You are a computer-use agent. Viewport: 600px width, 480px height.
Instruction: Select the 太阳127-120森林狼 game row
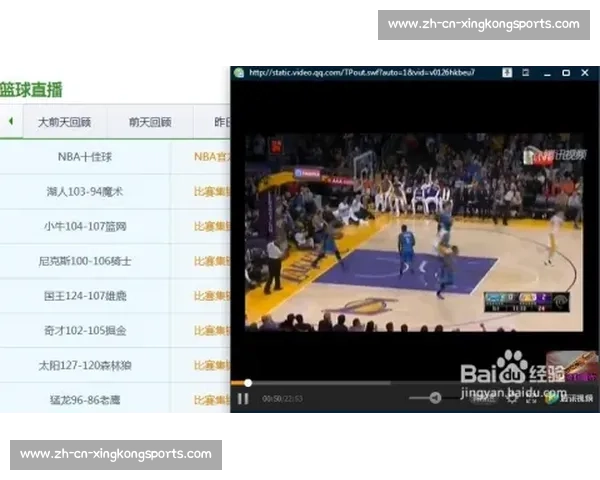pos(85,365)
